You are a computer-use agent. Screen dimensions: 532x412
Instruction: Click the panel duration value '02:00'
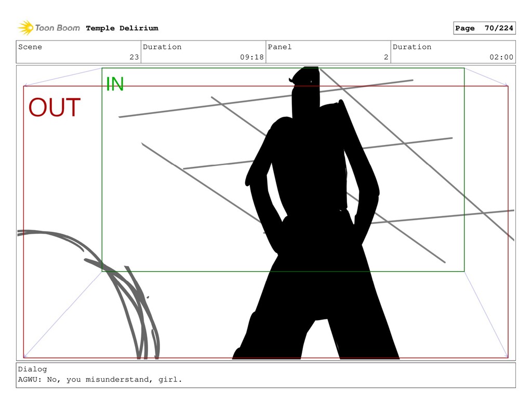tap(501, 57)
